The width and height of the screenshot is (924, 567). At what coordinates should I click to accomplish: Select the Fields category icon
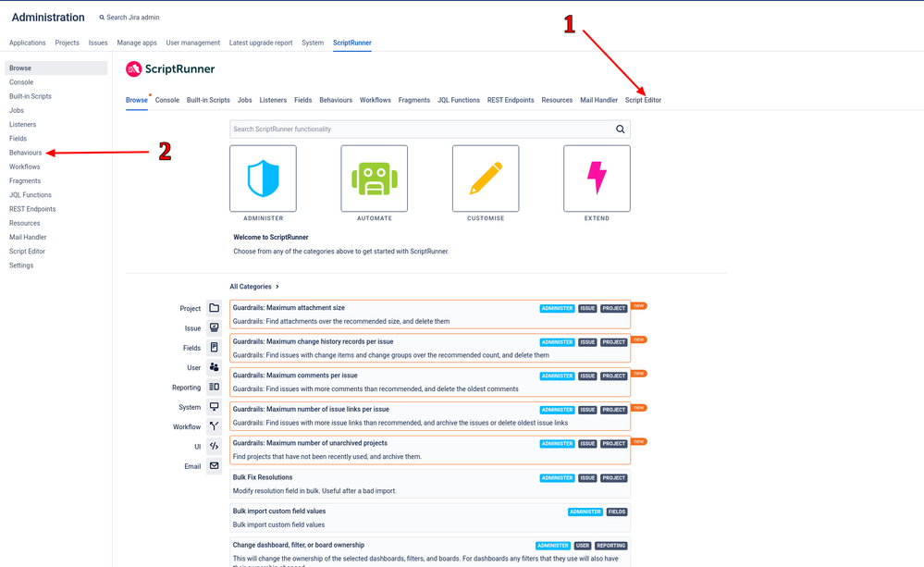tap(214, 348)
